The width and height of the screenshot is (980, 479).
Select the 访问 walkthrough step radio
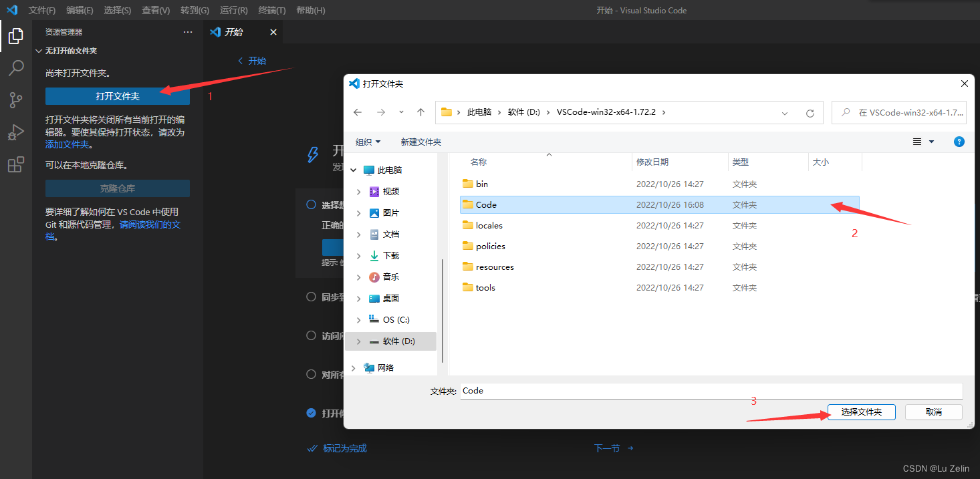pos(311,335)
